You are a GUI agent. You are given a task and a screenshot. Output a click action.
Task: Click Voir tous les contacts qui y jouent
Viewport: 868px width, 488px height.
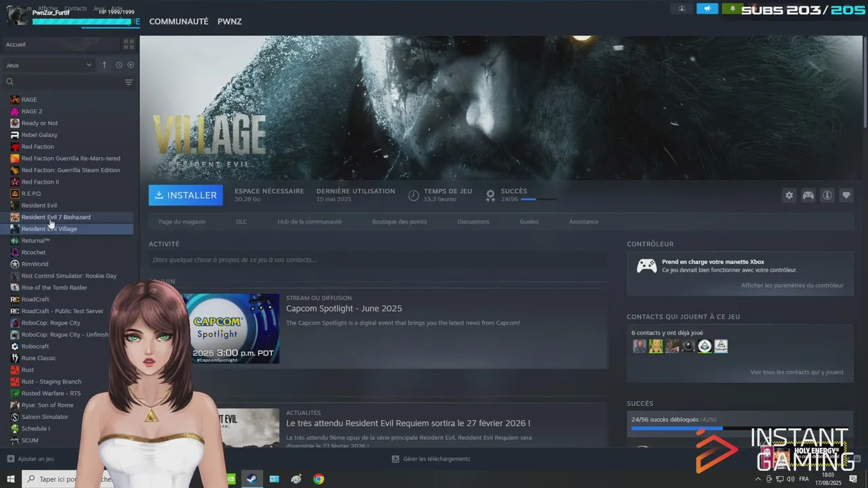point(797,372)
